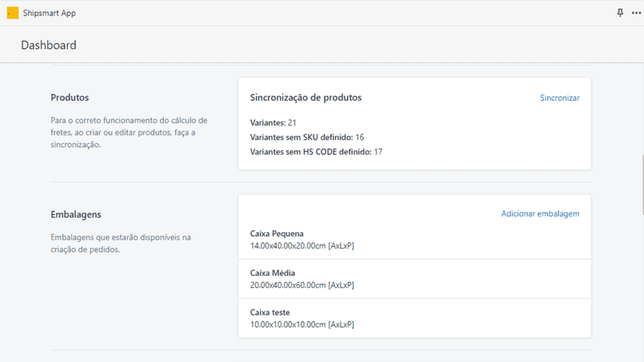The image size is (644, 362).
Task: Click the Embalagens description paragraph
Action: point(121,243)
